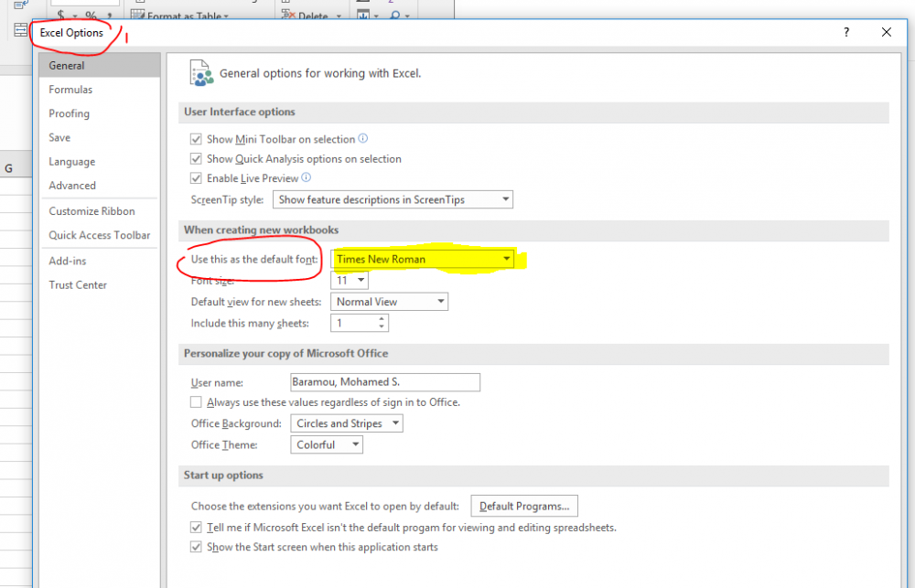Viewport: 915px width, 588px height.
Task: Increase the Include this many sheets spinner
Action: [382, 319]
